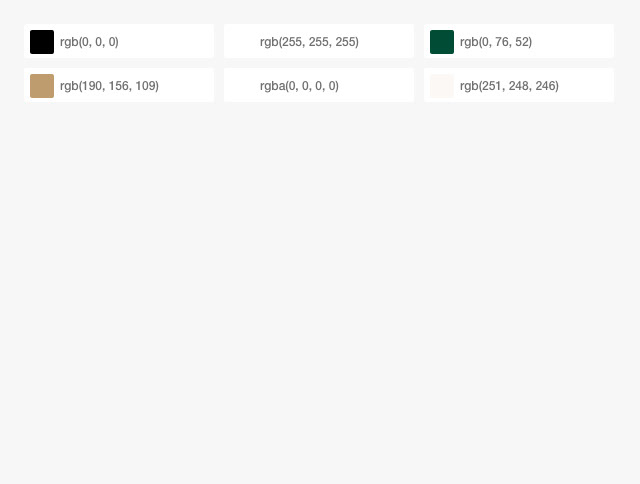
Task: Click the rgb(190, 156, 109) text label
Action: pos(109,86)
